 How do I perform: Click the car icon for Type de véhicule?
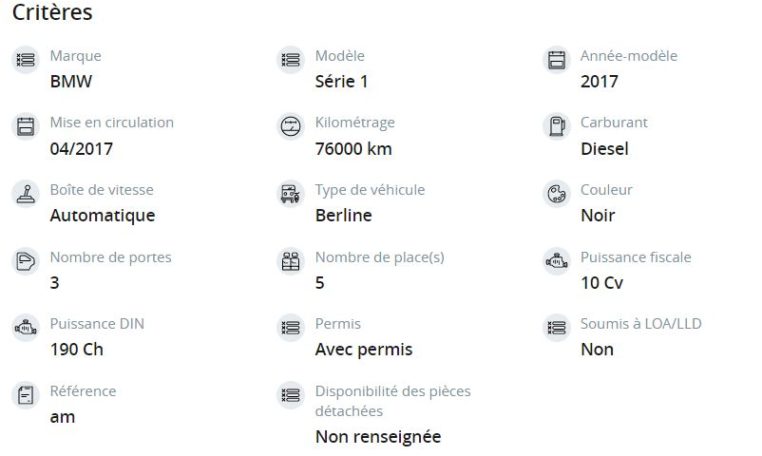(x=291, y=194)
